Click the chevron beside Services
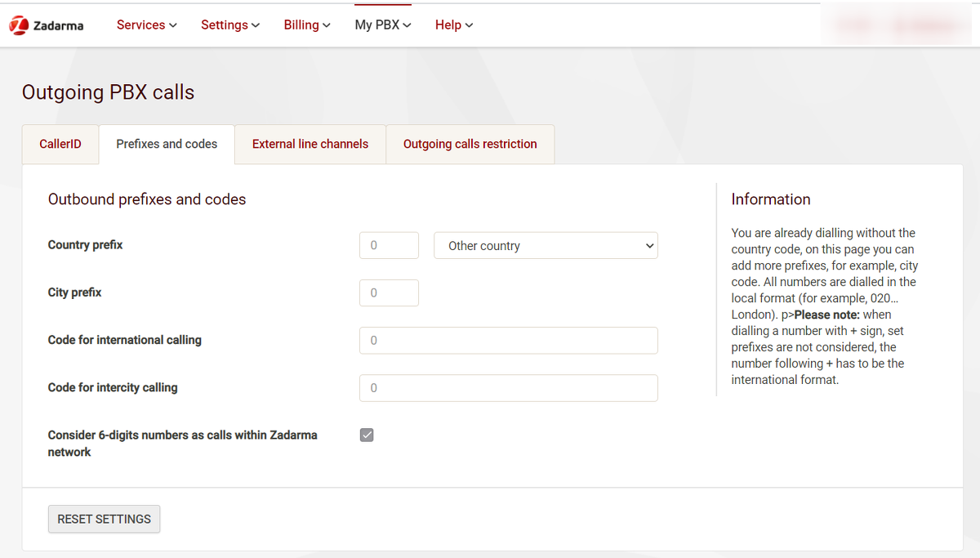This screenshot has width=980, height=558. click(173, 26)
